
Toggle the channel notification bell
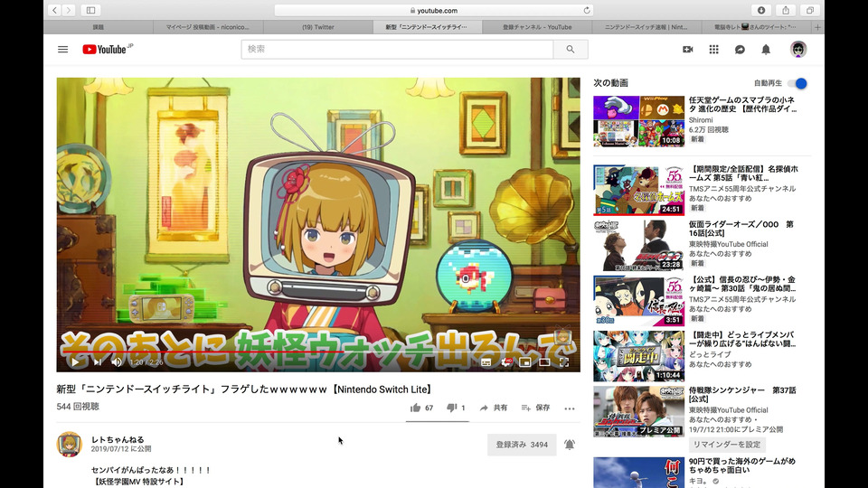[x=569, y=445]
